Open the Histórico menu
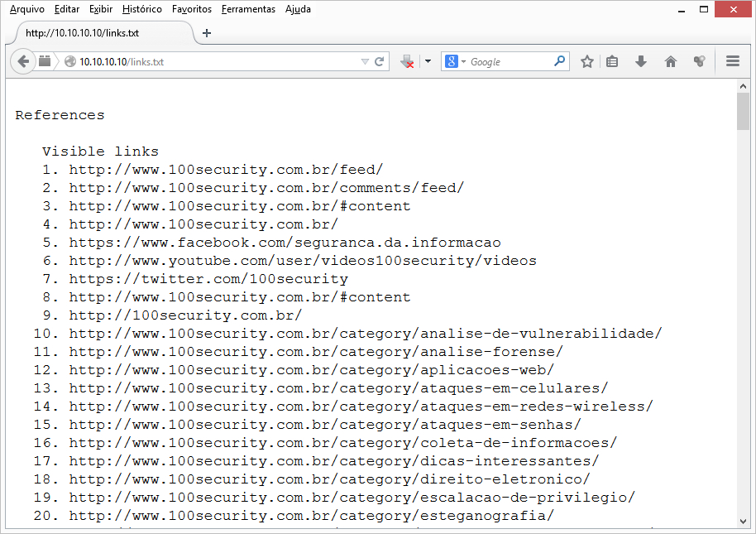Image resolution: width=756 pixels, height=534 pixels. (x=142, y=9)
